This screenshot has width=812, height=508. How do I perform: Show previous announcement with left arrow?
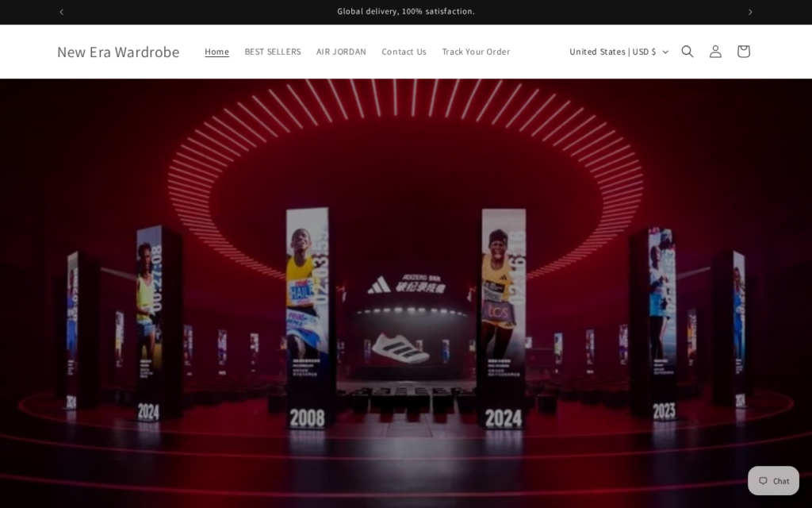tap(61, 12)
